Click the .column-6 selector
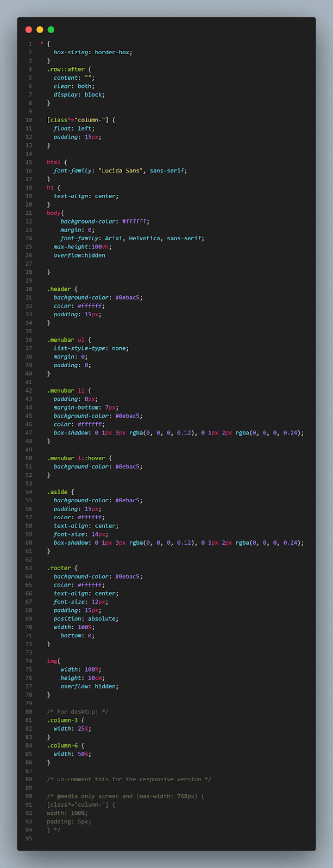This screenshot has height=868, width=333. click(x=62, y=745)
